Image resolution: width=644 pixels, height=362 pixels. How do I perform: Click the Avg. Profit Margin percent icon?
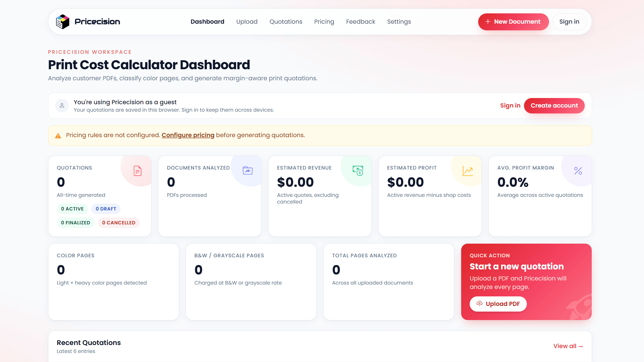[x=578, y=171]
